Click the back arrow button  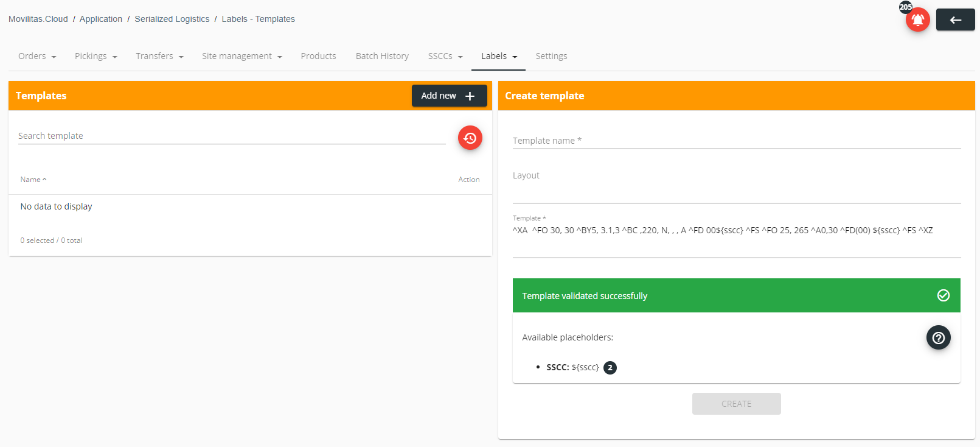tap(955, 19)
